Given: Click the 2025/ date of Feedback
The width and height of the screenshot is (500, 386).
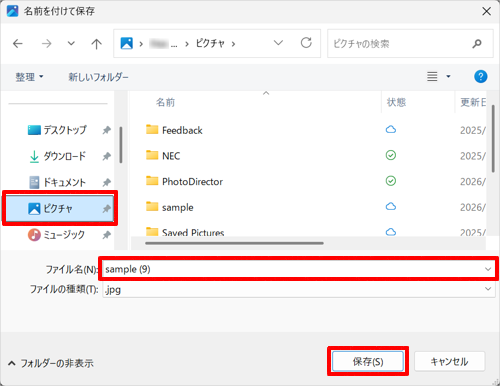Looking at the screenshot, I should [473, 130].
